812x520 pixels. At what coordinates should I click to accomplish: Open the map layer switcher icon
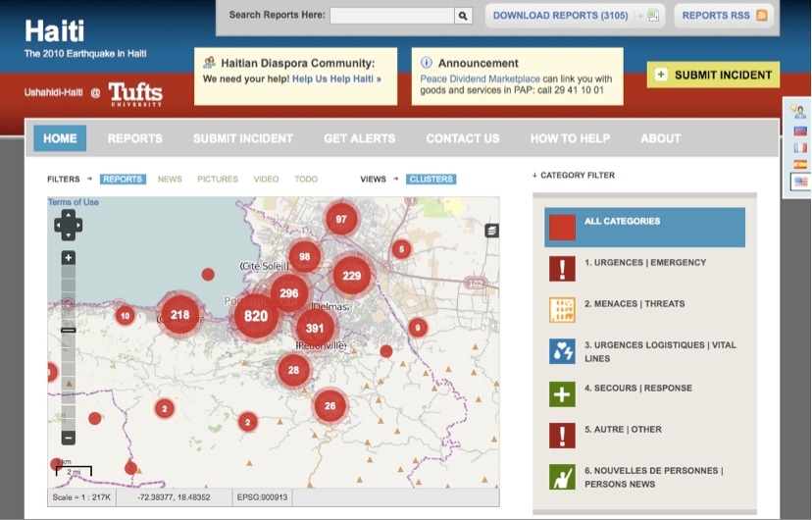point(491,231)
